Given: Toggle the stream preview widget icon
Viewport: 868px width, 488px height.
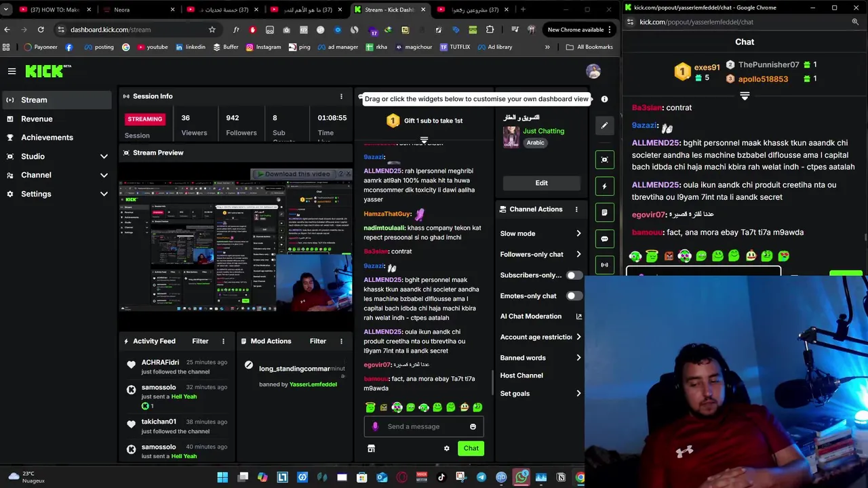Looking at the screenshot, I should pyautogui.click(x=604, y=159).
